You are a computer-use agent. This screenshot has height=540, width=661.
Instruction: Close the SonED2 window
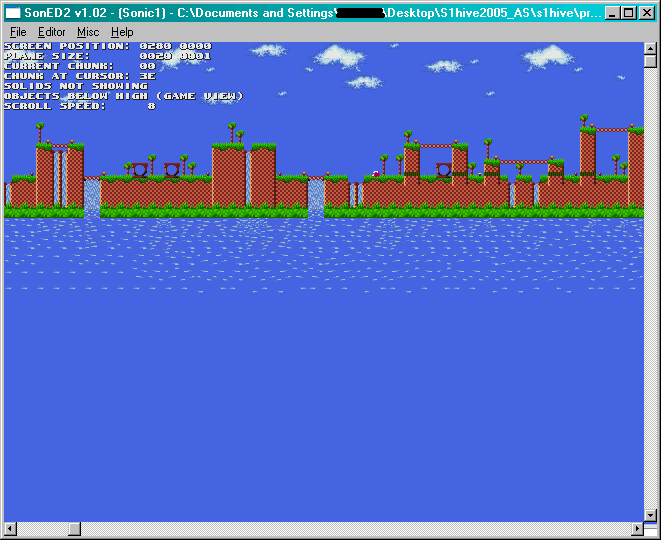[646, 13]
